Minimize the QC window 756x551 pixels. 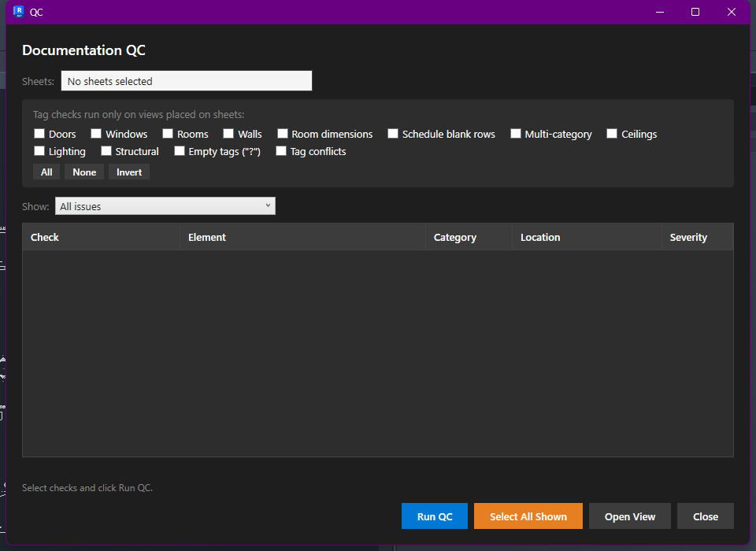point(660,12)
